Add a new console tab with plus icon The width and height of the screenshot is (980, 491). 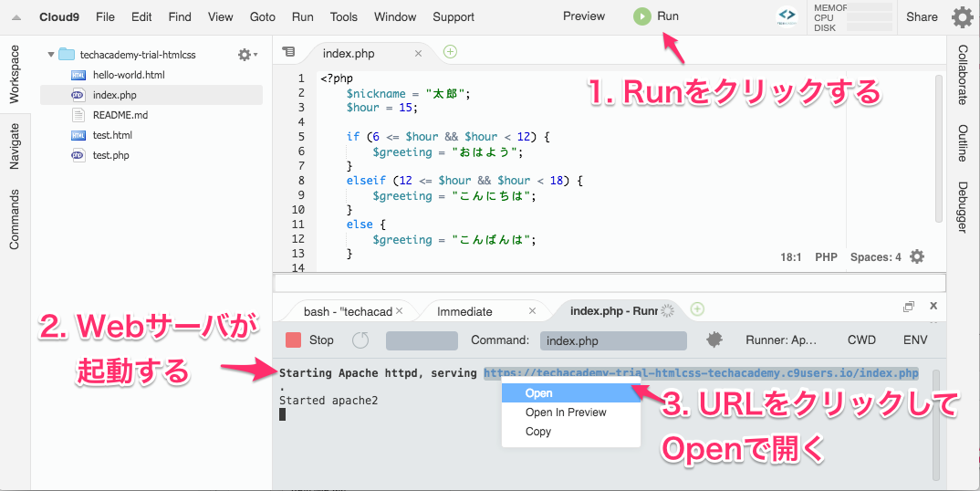click(x=697, y=309)
